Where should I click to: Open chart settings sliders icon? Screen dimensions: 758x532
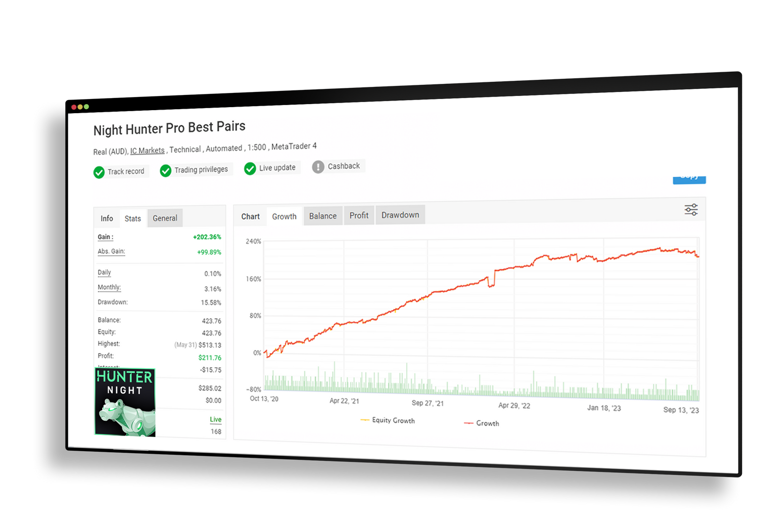point(691,210)
